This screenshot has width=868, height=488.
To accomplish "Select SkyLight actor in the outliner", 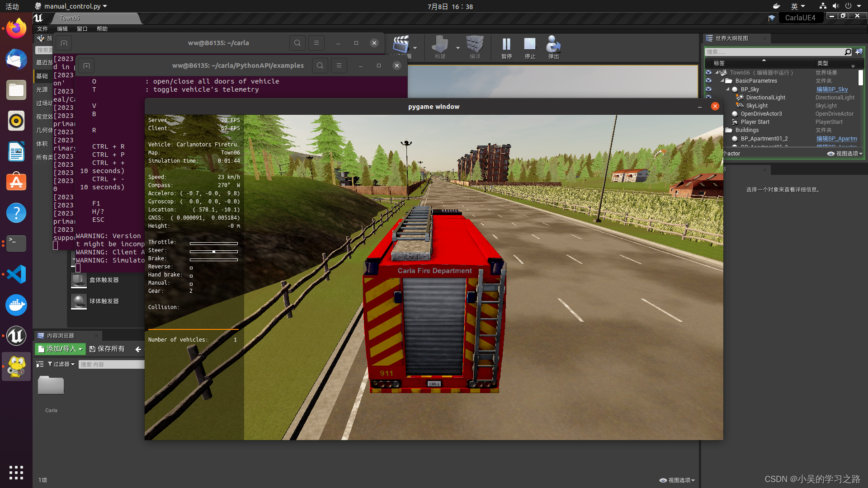I will [x=757, y=106].
